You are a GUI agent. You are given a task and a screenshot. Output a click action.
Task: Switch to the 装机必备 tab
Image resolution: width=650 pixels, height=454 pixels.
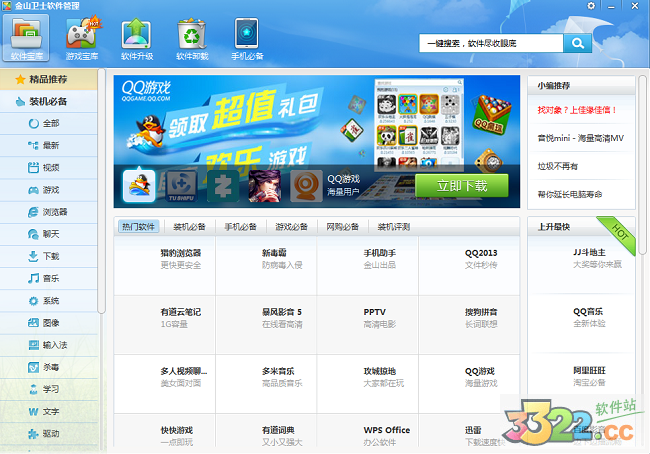click(189, 227)
